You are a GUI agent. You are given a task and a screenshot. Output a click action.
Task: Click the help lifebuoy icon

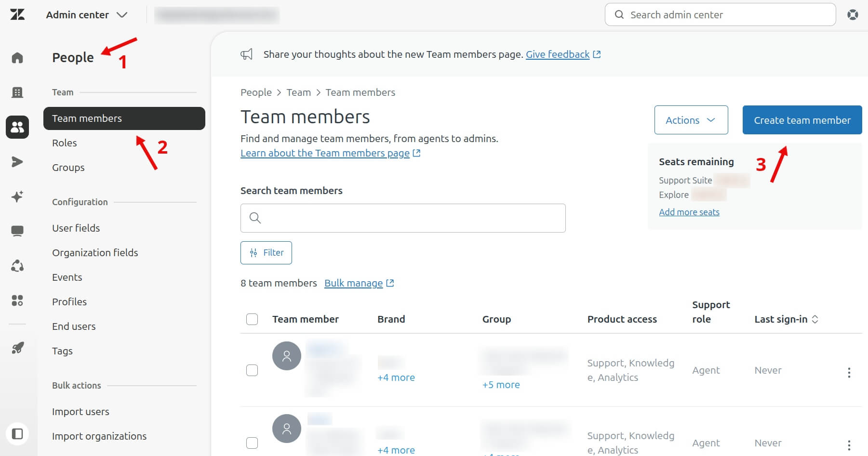853,14
